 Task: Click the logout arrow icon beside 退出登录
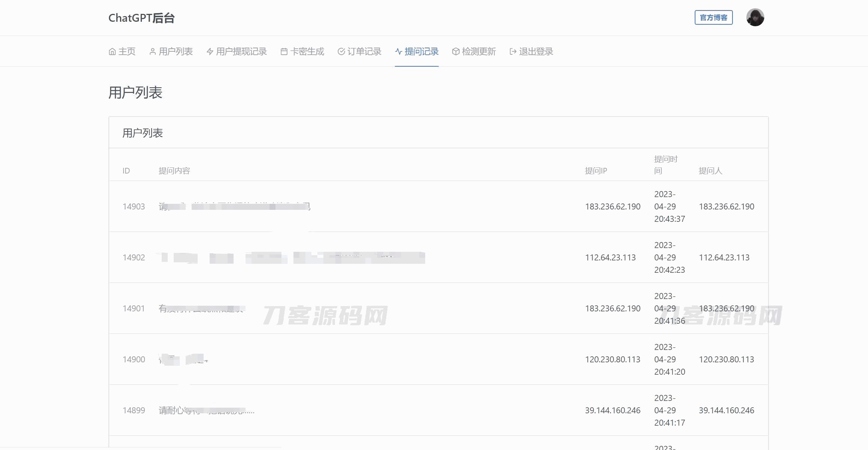[513, 52]
